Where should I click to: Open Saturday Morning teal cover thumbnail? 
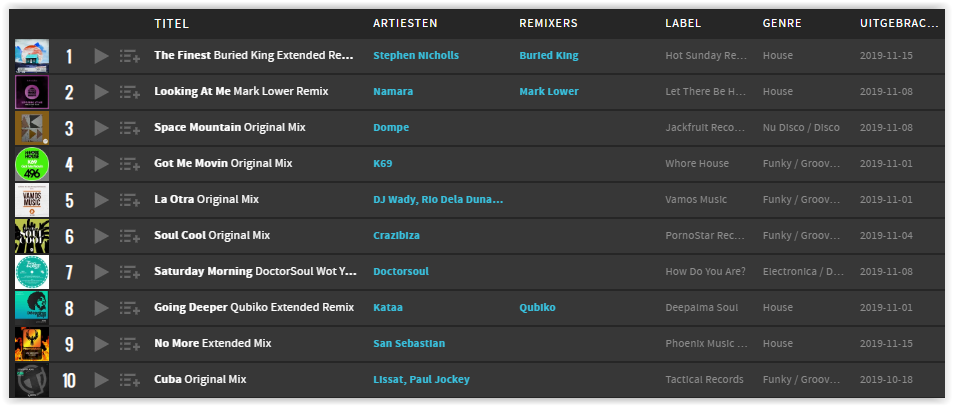32,272
